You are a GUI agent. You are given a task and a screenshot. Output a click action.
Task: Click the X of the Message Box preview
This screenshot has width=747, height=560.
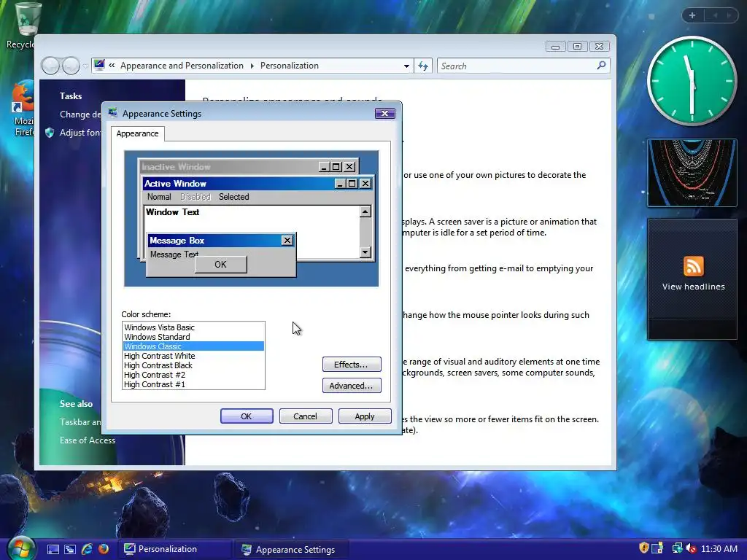pyautogui.click(x=287, y=241)
